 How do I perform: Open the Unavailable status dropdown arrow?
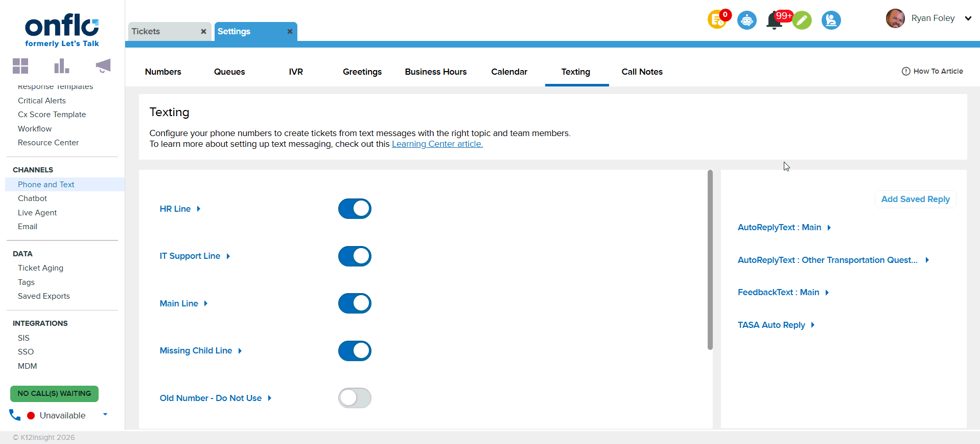click(x=105, y=415)
